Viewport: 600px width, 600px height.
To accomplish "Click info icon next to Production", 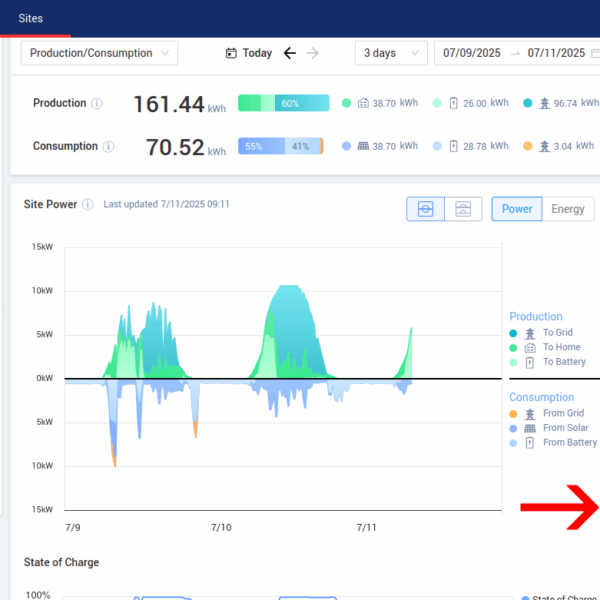I will click(97, 103).
